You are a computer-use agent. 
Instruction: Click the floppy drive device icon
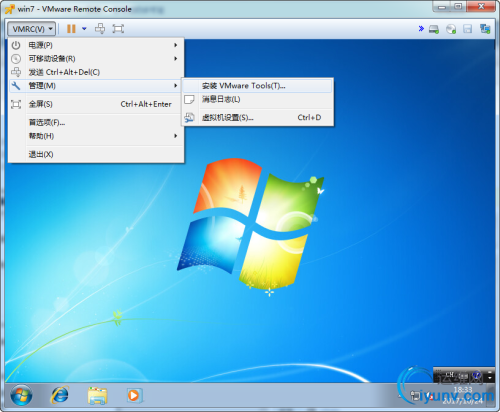[x=467, y=29]
